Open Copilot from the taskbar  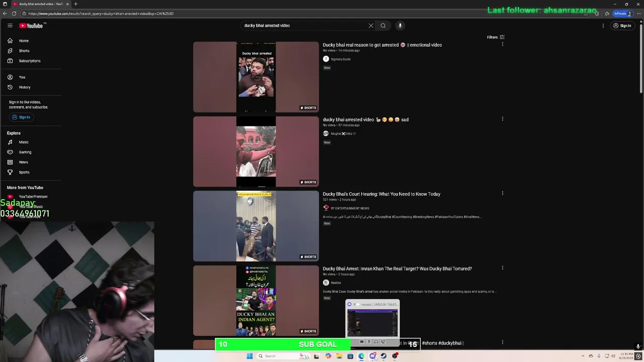coord(328,356)
